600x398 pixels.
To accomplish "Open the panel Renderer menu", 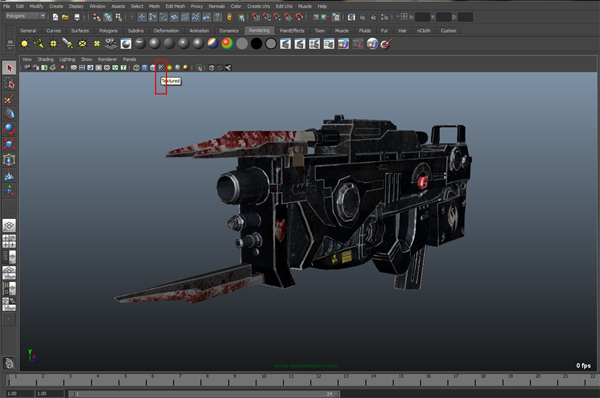I will 107,59.
